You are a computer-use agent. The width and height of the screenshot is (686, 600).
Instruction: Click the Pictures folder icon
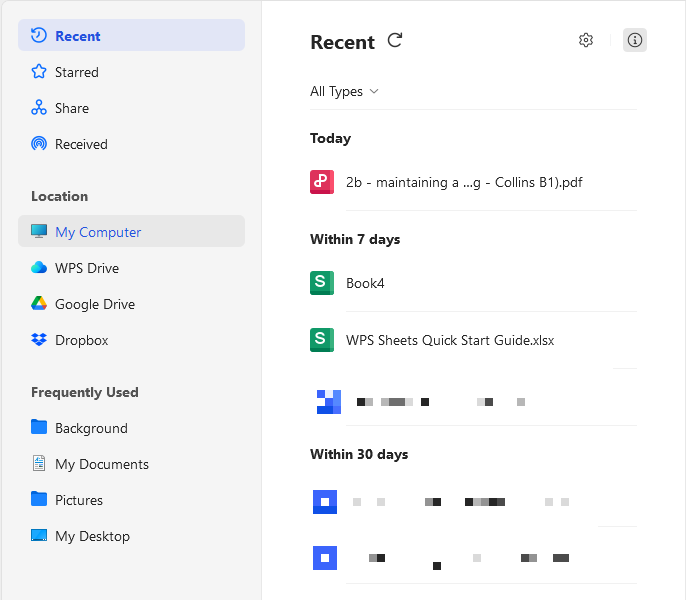pos(39,500)
